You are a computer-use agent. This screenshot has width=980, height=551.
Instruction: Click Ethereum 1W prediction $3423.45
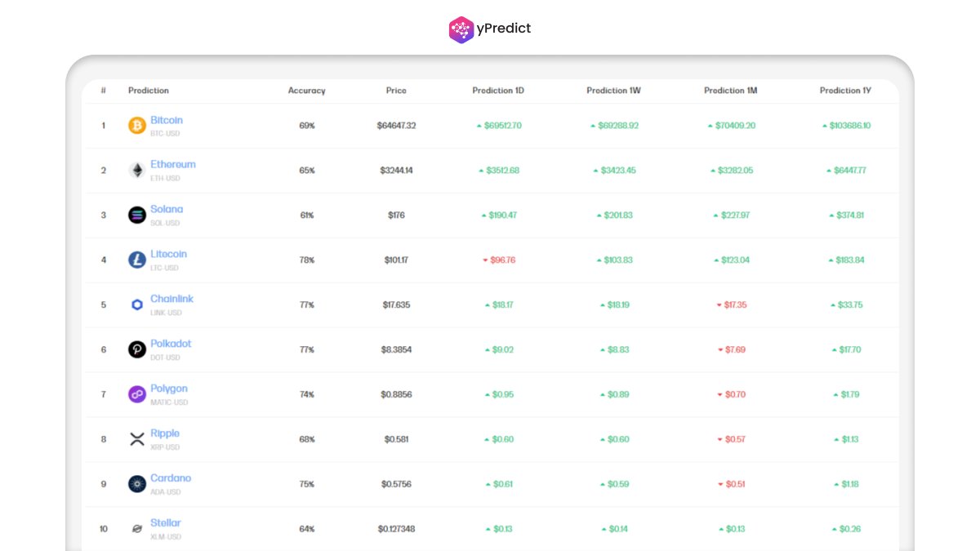point(614,171)
